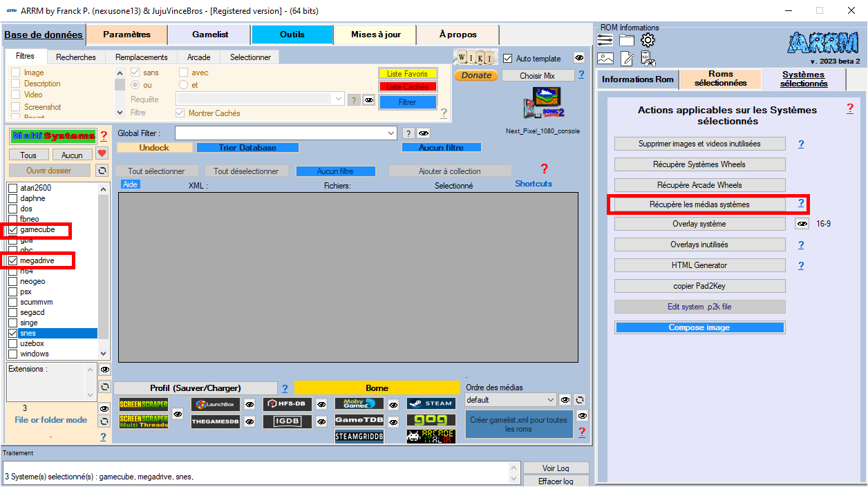Expand the Requête combo box

[339, 99]
